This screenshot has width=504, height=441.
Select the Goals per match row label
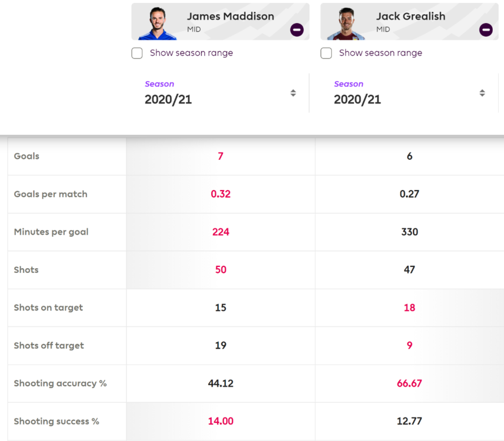pos(51,194)
